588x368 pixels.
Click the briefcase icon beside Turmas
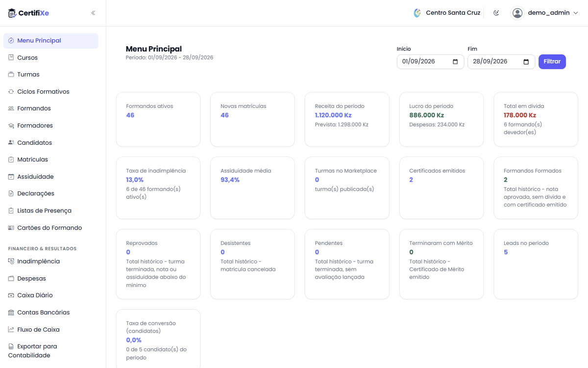coord(11,75)
